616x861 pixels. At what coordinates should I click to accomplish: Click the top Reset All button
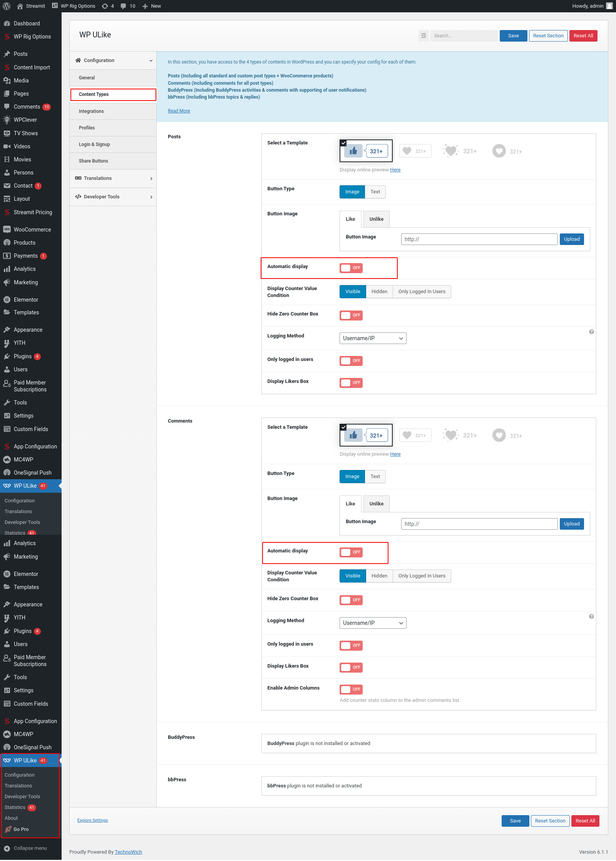tap(583, 36)
